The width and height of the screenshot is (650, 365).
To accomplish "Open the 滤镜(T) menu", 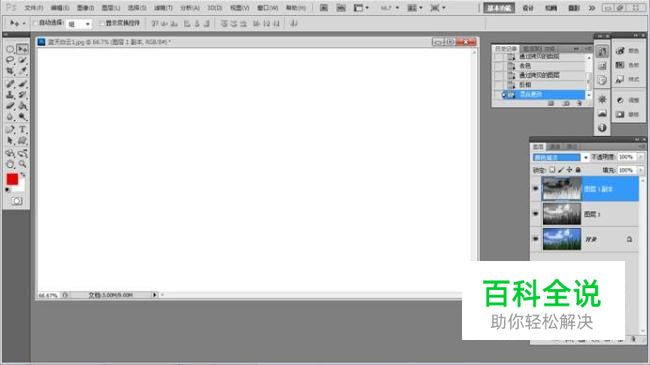I will pyautogui.click(x=163, y=8).
